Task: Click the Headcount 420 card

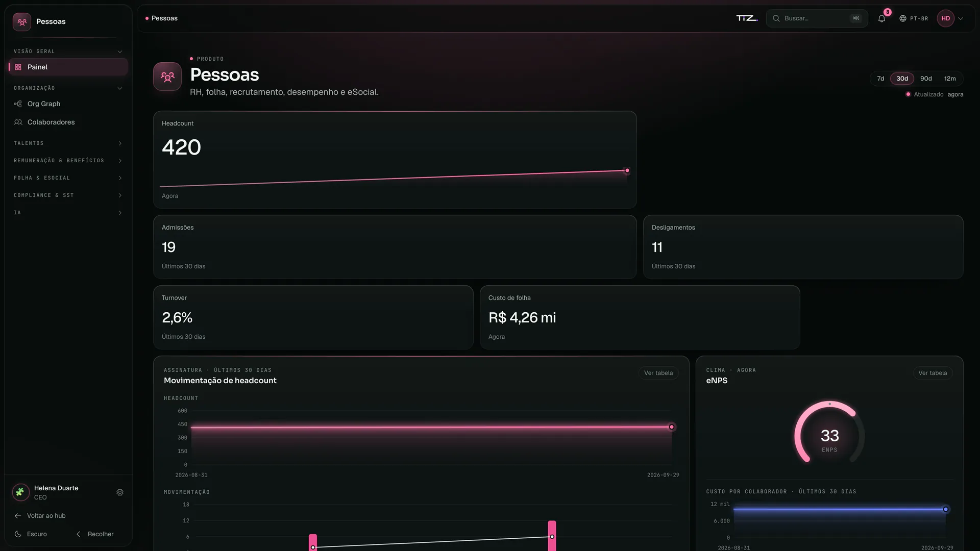Action: (395, 160)
